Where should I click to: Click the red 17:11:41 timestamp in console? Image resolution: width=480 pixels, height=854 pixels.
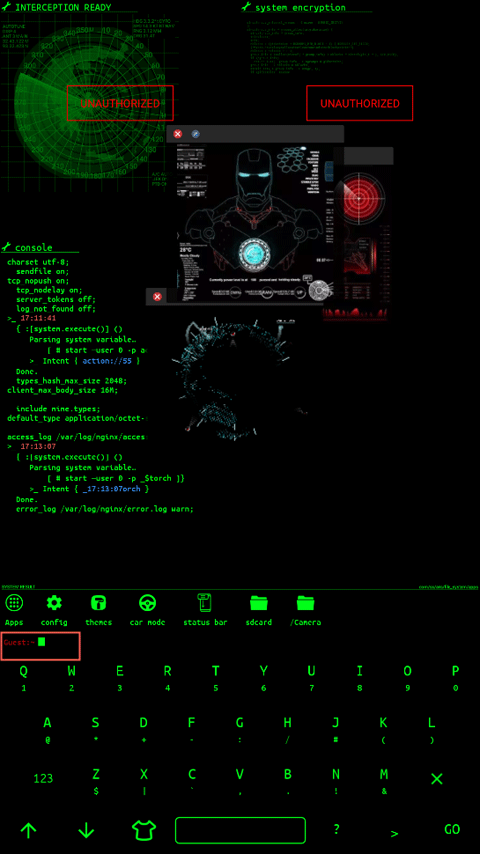(x=38, y=318)
